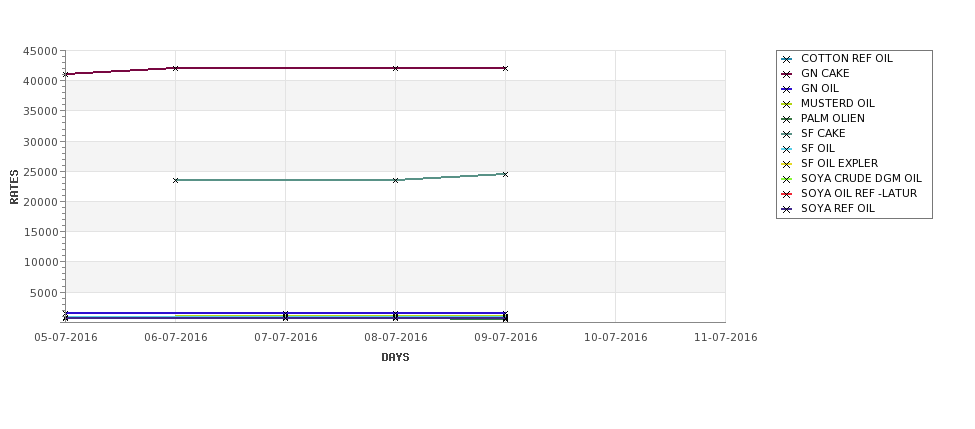Click the GN CAKE legend marker icon
Viewport: 975px width, 429px height.
tap(787, 74)
